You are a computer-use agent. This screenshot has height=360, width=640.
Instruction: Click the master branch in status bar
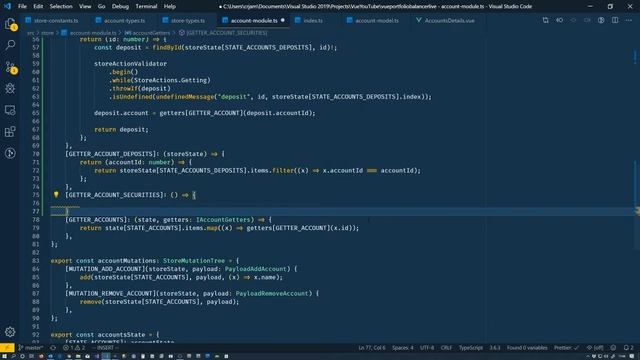click(x=31, y=348)
